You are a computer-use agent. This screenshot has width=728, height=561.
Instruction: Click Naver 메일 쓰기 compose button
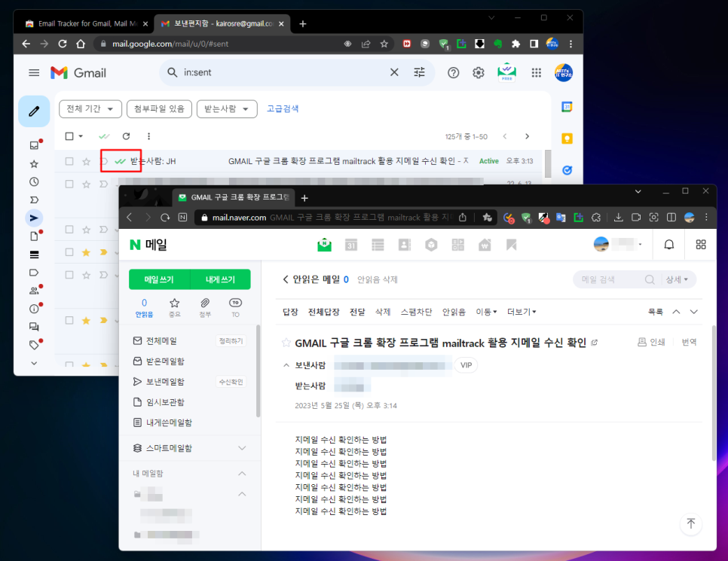coord(159,279)
